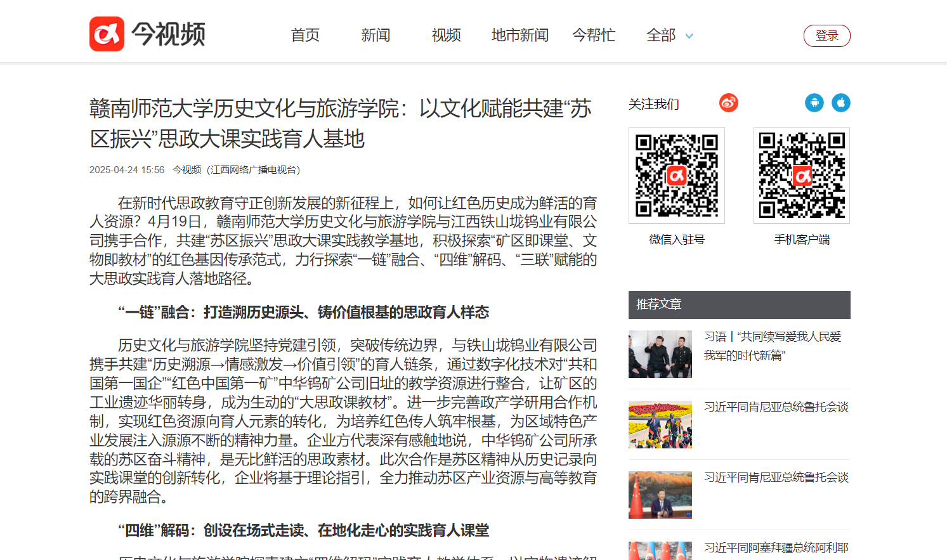Click the 手机客户端 QR code image
Screen dimensions: 947x560
(802, 176)
